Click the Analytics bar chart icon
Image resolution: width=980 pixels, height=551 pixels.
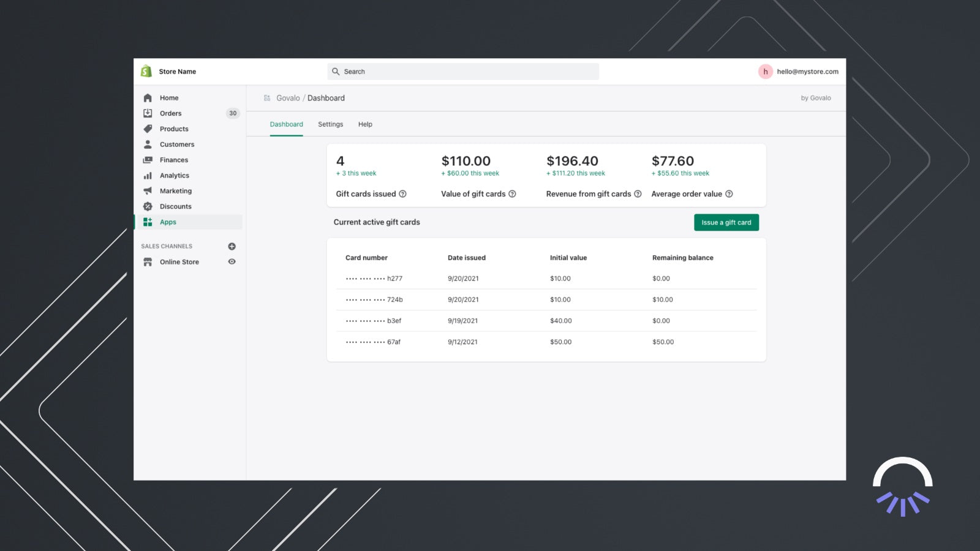tap(148, 176)
